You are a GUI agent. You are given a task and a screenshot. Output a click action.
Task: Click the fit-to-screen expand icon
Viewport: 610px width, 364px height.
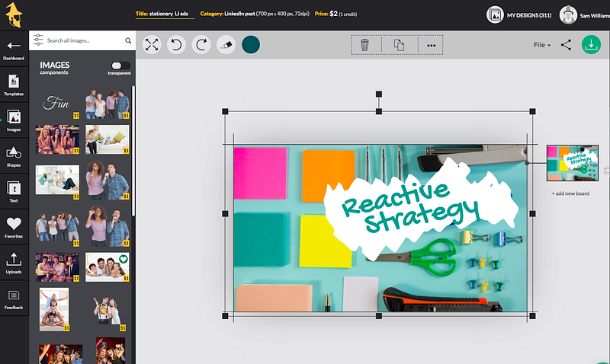pos(152,45)
